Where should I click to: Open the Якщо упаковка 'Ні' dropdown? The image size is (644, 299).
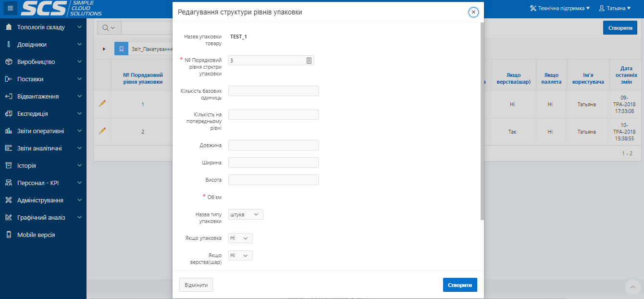tap(240, 238)
